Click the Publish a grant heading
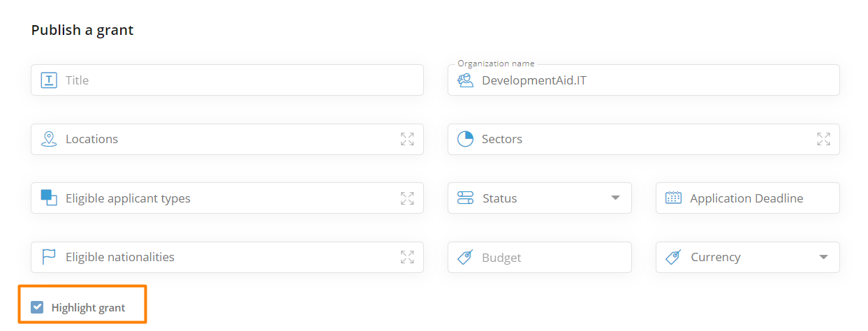The width and height of the screenshot is (868, 331). (x=82, y=30)
